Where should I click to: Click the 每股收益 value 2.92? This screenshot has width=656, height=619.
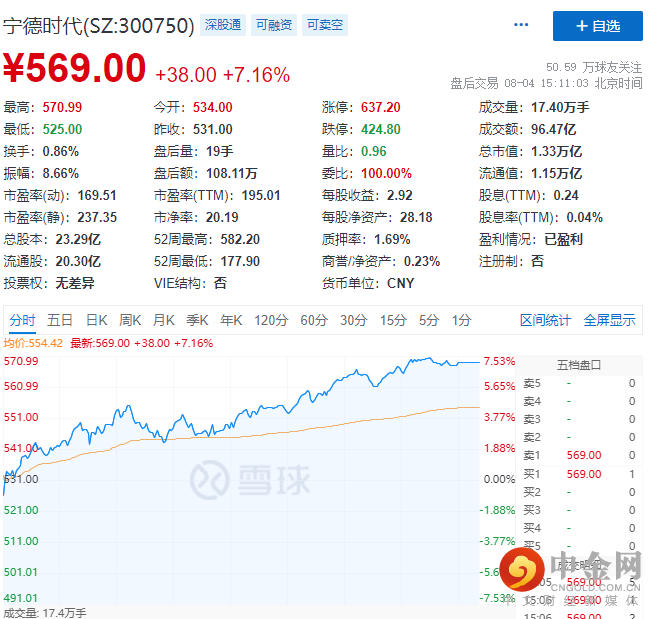[x=400, y=195]
